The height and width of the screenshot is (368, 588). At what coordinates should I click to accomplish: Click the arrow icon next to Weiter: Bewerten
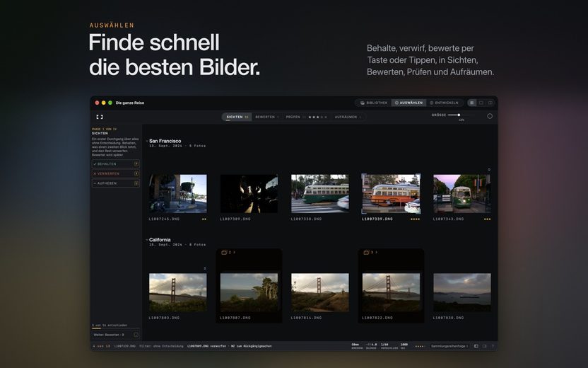coord(136,335)
